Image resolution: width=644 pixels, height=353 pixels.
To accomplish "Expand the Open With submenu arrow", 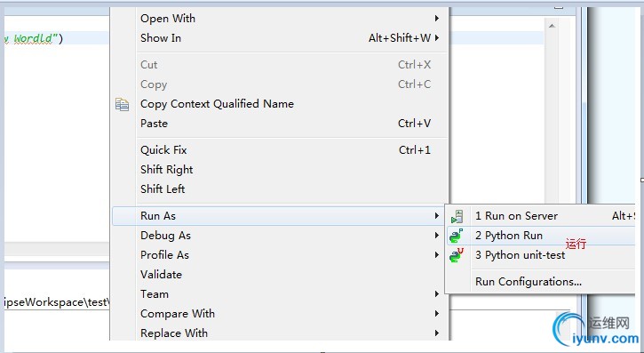I will click(x=437, y=19).
